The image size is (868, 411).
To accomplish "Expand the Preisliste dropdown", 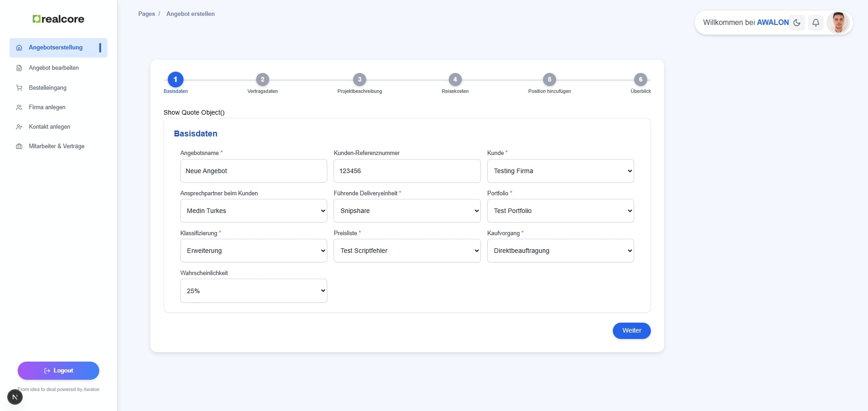I will 407,251.
